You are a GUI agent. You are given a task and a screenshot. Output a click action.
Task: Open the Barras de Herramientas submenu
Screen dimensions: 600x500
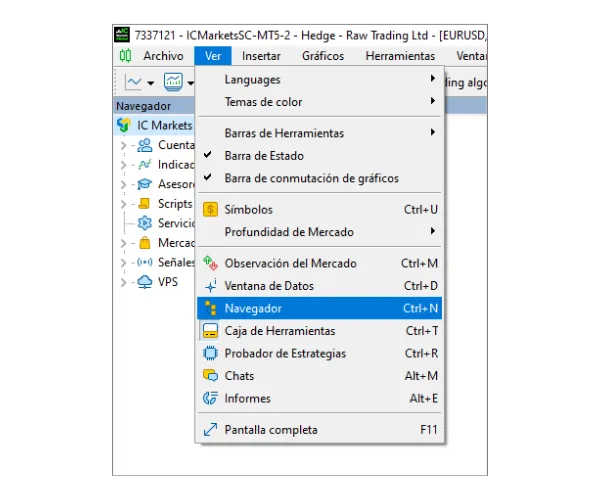click(x=320, y=133)
